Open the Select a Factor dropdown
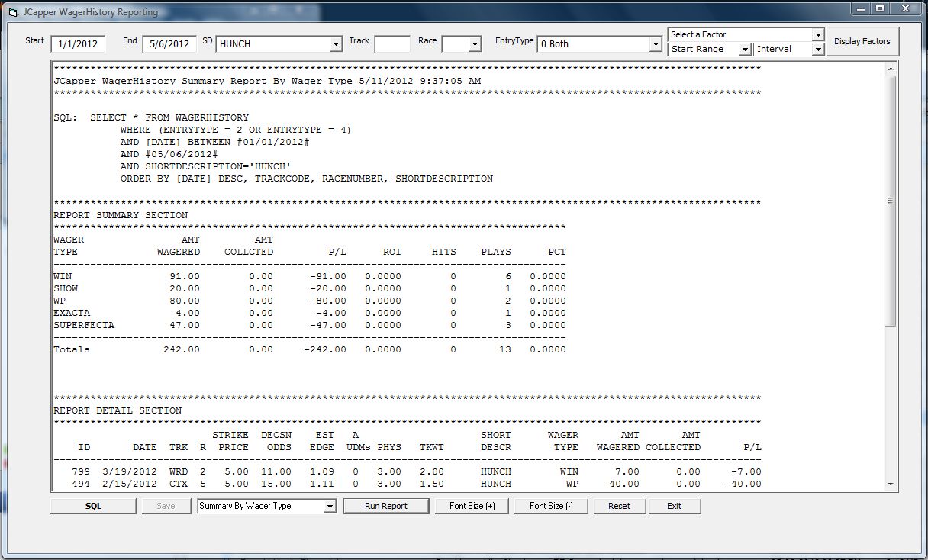This screenshot has width=928, height=560. click(x=818, y=34)
